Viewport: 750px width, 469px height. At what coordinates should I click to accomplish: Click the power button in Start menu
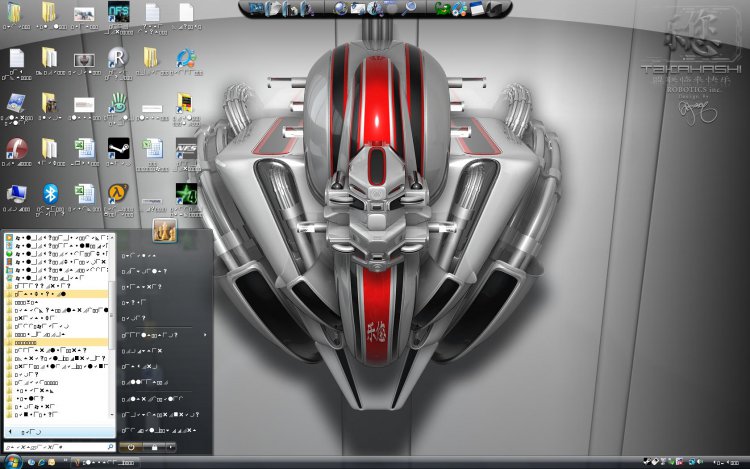click(x=131, y=447)
